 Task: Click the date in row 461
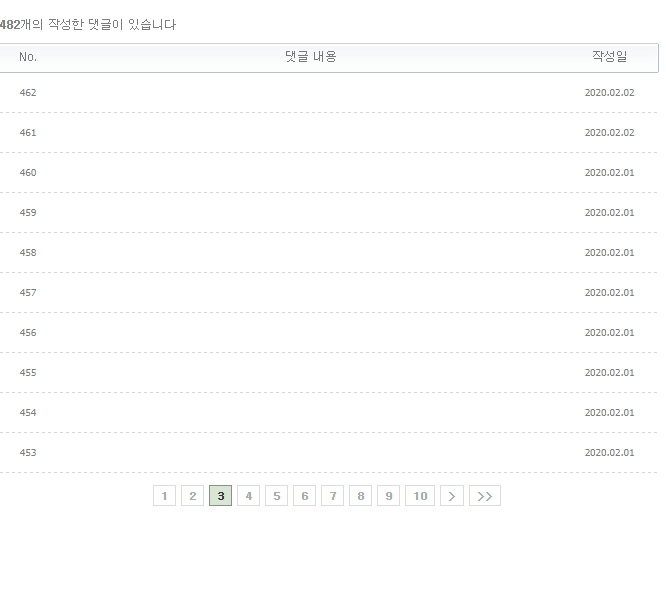(x=610, y=132)
